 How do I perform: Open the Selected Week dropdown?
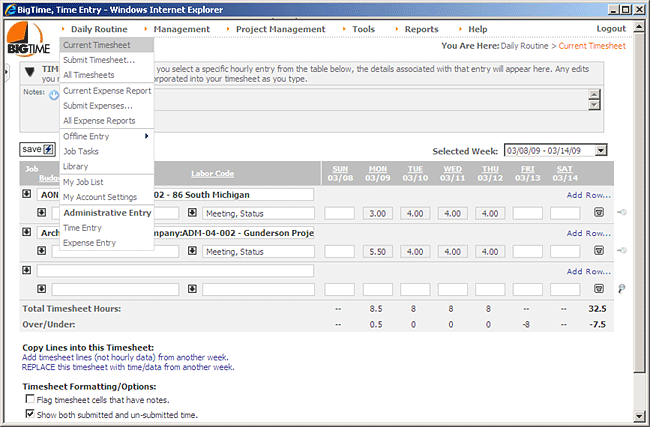click(601, 150)
